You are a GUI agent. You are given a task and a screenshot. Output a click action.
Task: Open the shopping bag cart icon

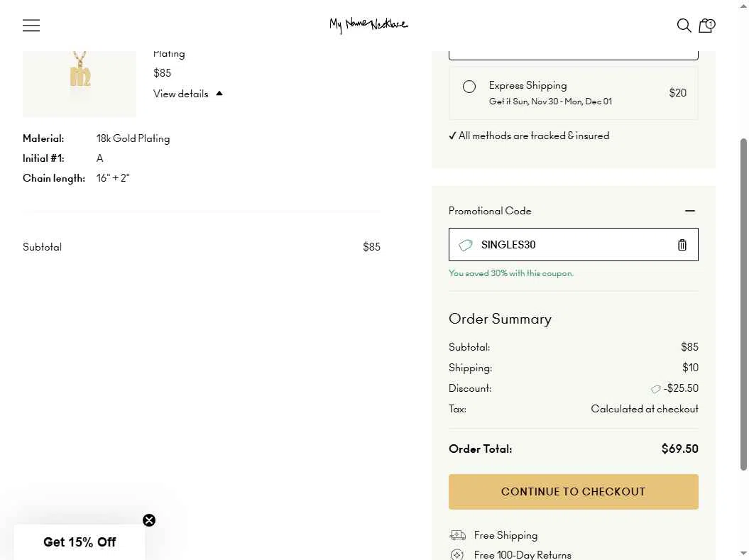707,26
